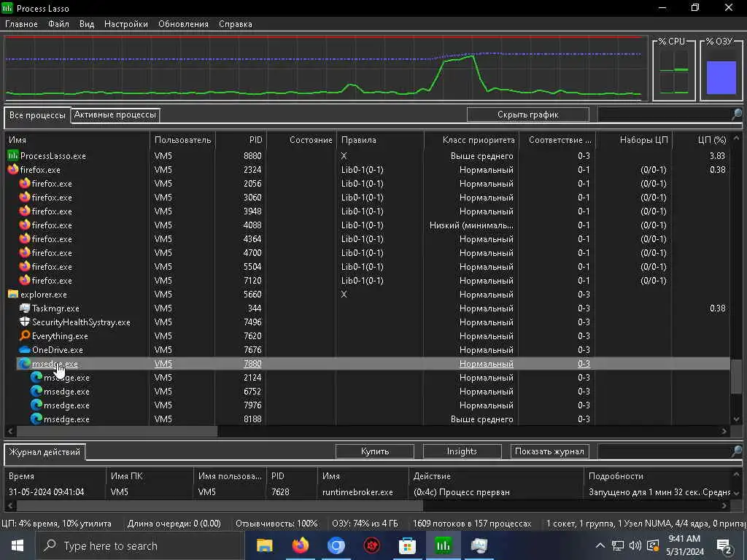The width and height of the screenshot is (747, 560).
Task: Open the Вид menu
Action: (x=87, y=24)
